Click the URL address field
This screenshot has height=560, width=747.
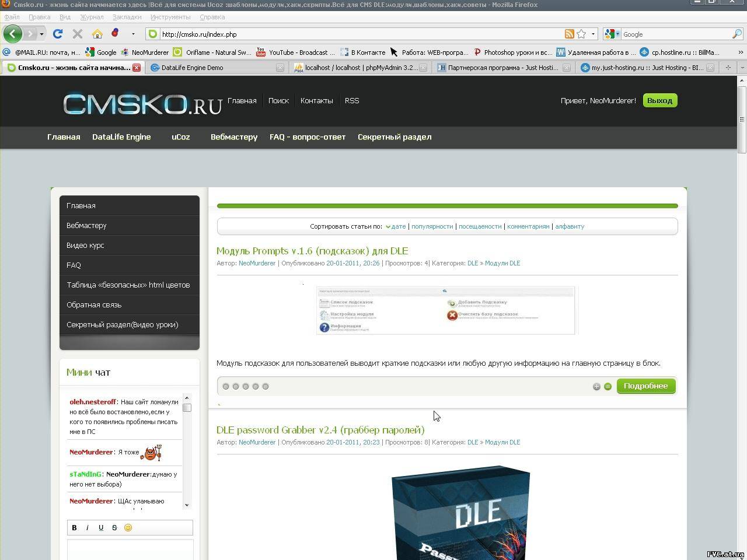point(362,34)
